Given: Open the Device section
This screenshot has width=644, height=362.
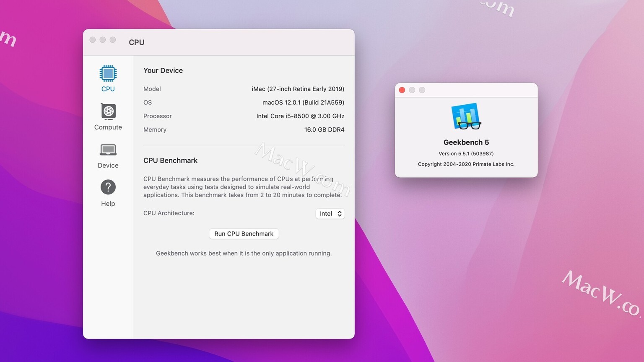Looking at the screenshot, I should pyautogui.click(x=108, y=155).
